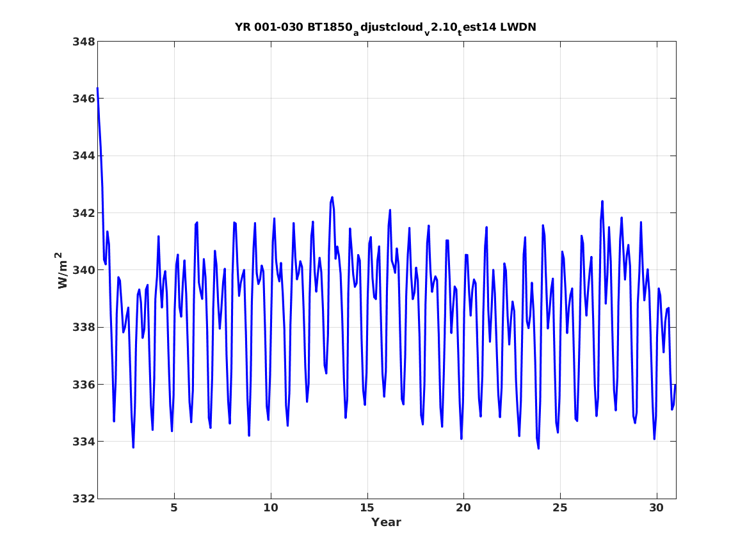Click the blue line's minimum near year 24
747x560 pixels.
(x=538, y=448)
